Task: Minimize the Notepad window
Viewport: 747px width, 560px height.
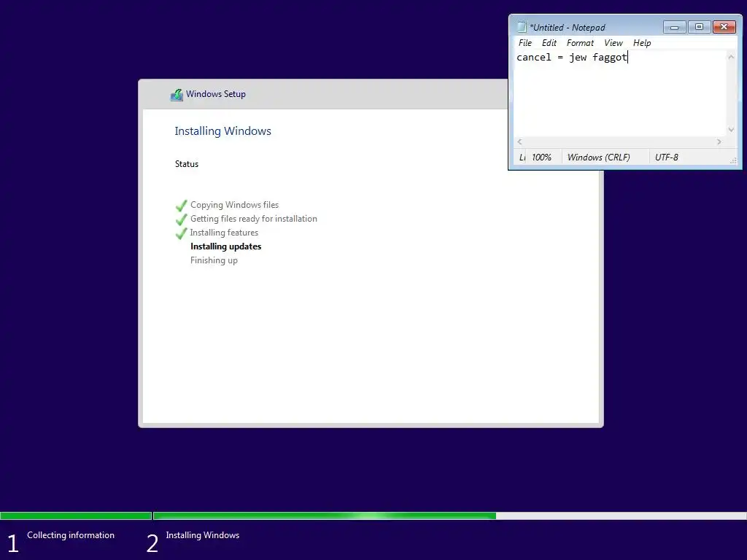Action: click(x=674, y=27)
